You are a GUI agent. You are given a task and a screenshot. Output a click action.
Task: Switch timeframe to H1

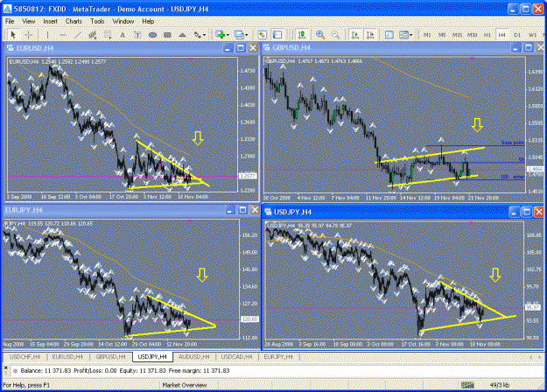tap(487, 34)
